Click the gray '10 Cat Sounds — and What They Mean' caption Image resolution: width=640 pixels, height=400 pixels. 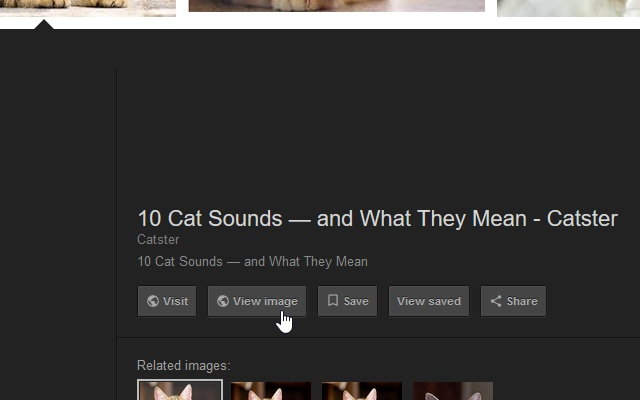[x=252, y=262]
